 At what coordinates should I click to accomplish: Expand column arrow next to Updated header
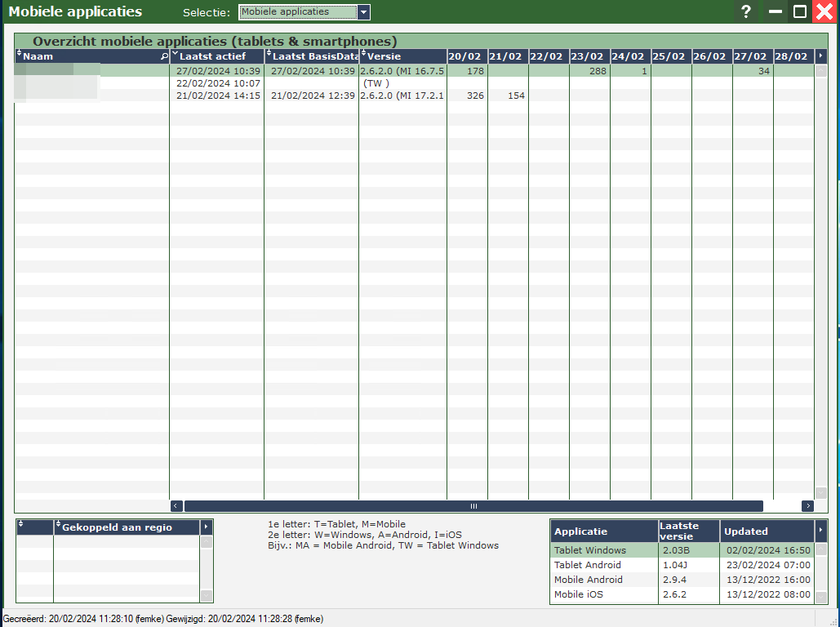click(820, 531)
